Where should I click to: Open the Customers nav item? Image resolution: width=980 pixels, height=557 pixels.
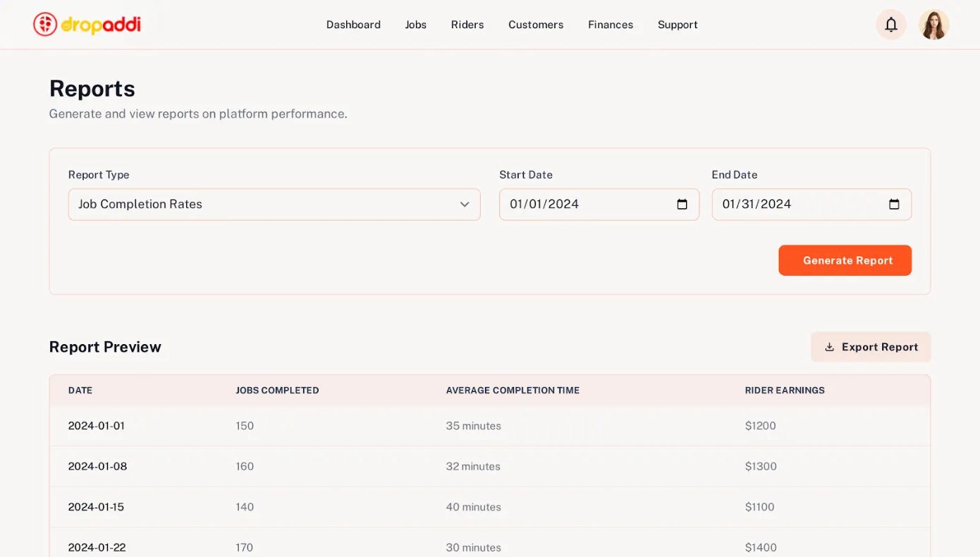pyautogui.click(x=536, y=25)
